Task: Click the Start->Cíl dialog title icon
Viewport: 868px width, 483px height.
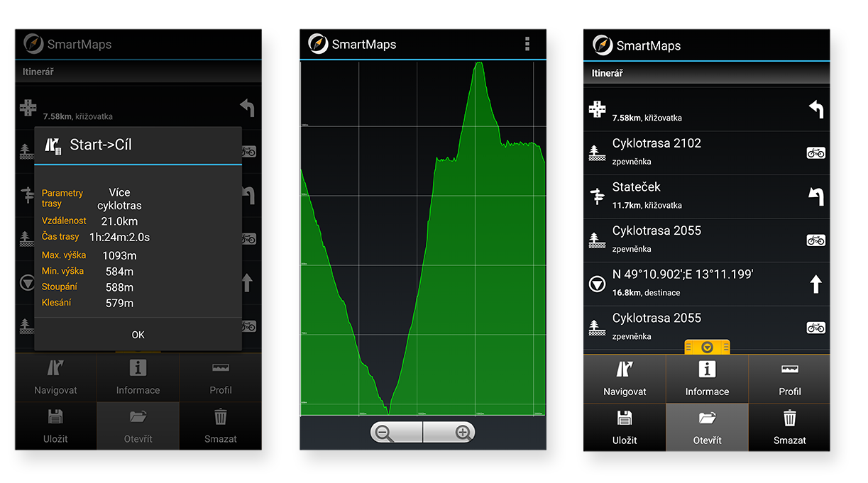Action: (53, 145)
